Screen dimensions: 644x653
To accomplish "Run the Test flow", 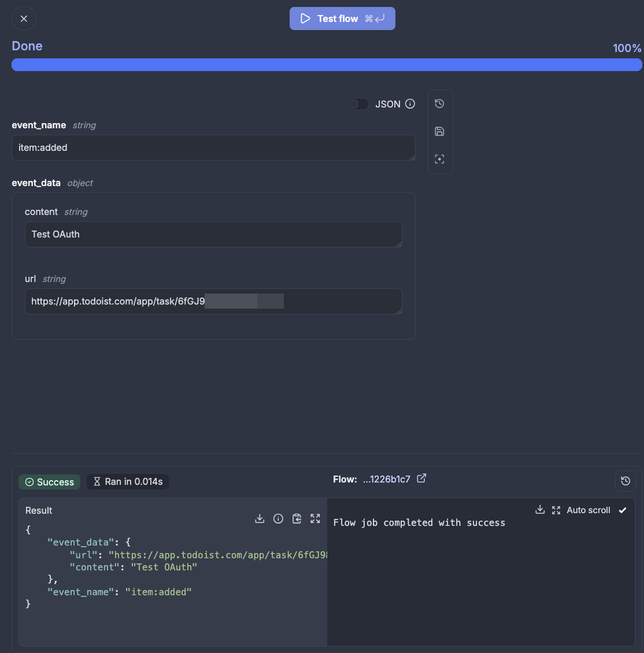I will 342,18.
